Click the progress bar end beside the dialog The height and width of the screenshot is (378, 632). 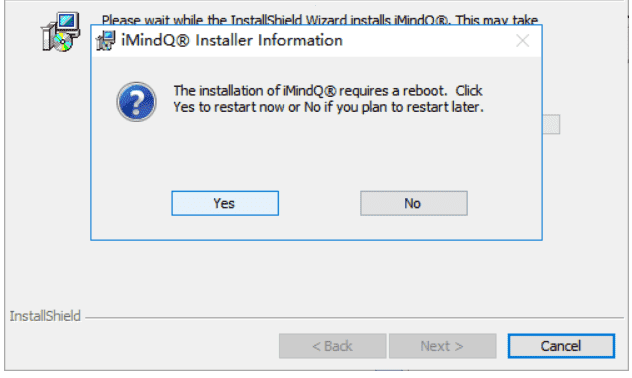pyautogui.click(x=551, y=124)
